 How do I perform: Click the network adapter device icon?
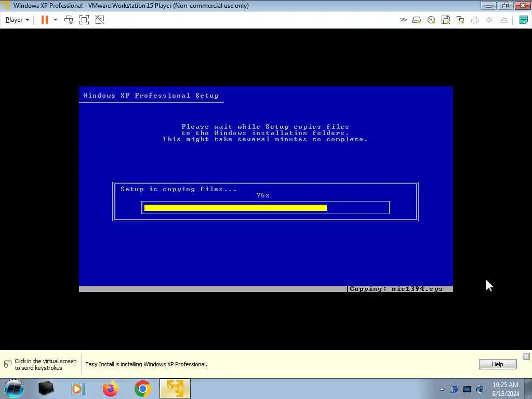pos(460,20)
